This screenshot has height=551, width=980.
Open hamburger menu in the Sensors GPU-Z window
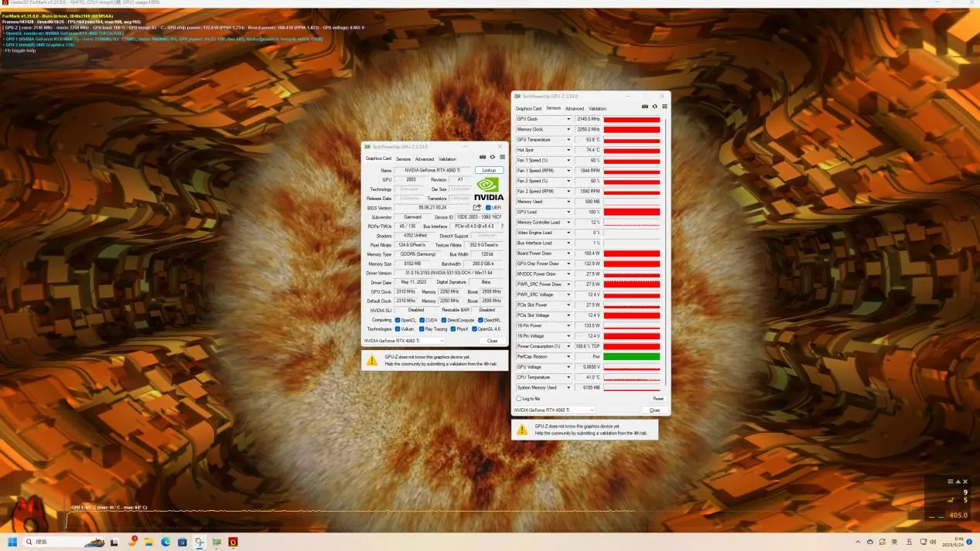664,107
